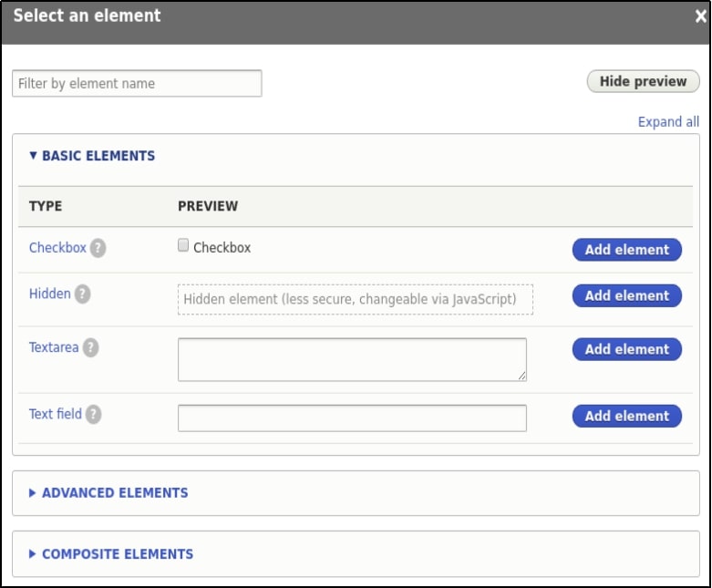Click the help icon next to Hidden
712x588 pixels.
point(83,294)
